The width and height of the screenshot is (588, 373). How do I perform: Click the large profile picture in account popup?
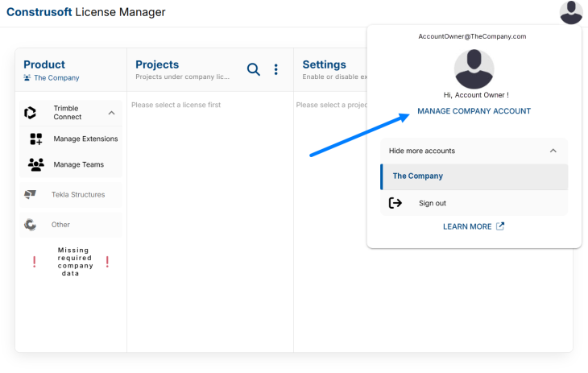pyautogui.click(x=474, y=69)
